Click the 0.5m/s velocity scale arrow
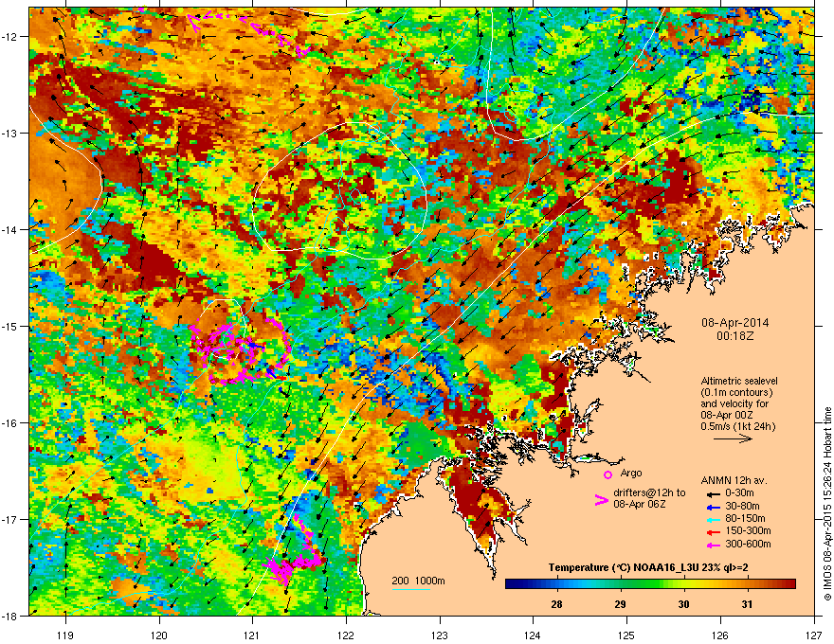Screen dimensions: 834x644 coord(733,438)
